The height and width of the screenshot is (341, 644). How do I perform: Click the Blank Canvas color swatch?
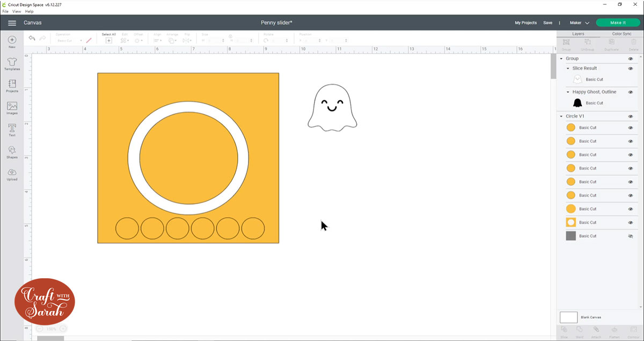point(568,317)
